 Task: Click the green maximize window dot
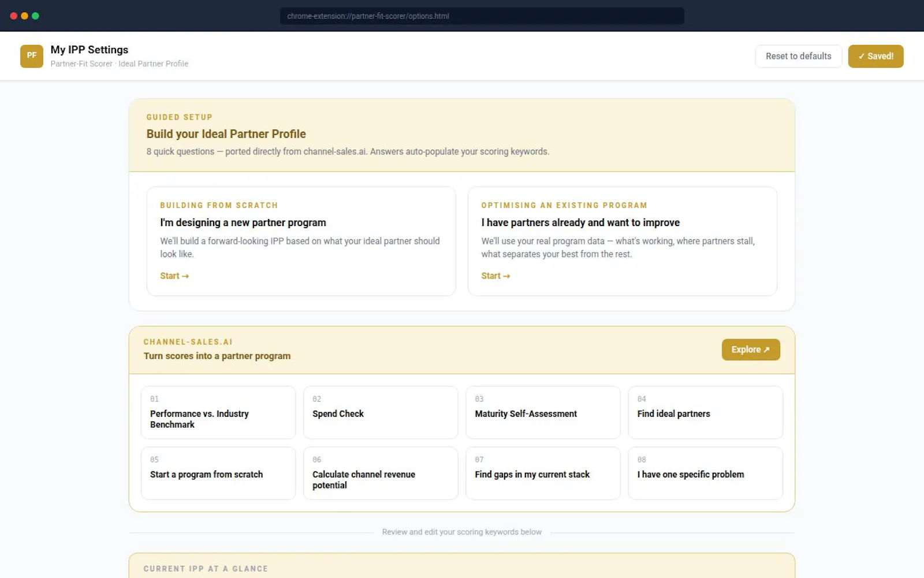coord(35,16)
